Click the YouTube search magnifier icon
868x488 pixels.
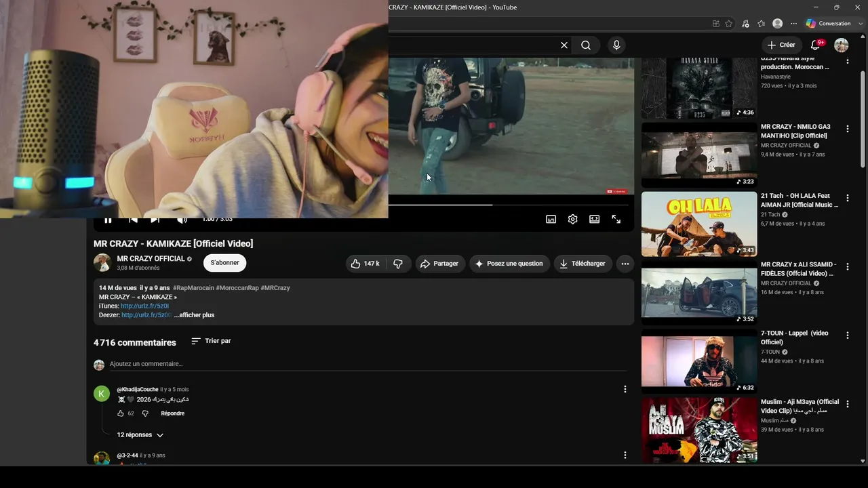[586, 45]
